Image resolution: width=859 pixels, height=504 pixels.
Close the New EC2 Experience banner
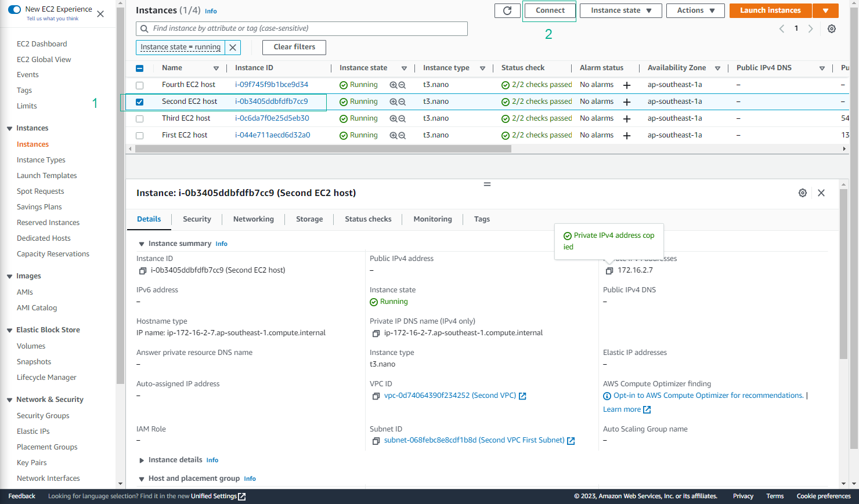click(100, 14)
